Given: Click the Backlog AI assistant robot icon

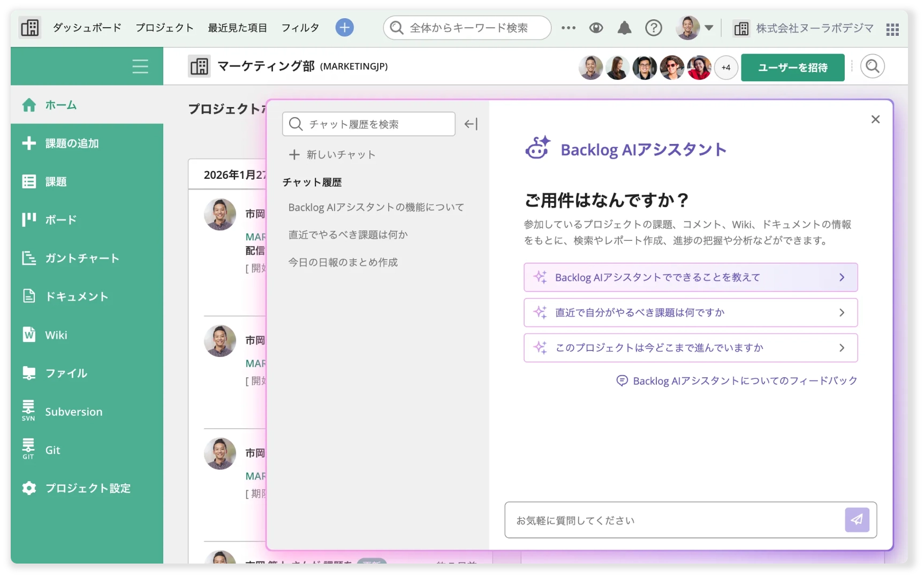Looking at the screenshot, I should click(x=538, y=148).
